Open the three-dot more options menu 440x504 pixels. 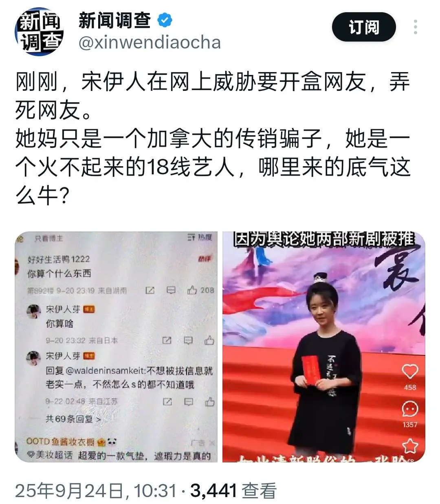(415, 27)
